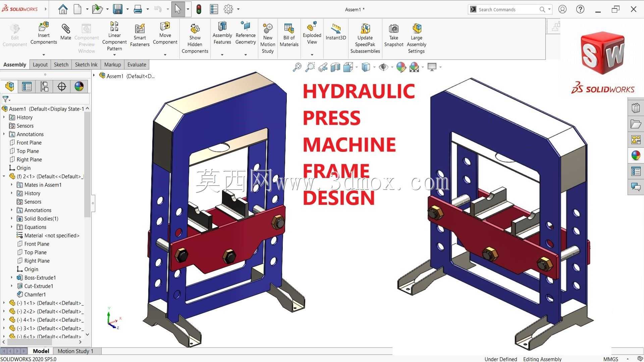Save the assembly document
The image size is (644, 362).
click(118, 9)
